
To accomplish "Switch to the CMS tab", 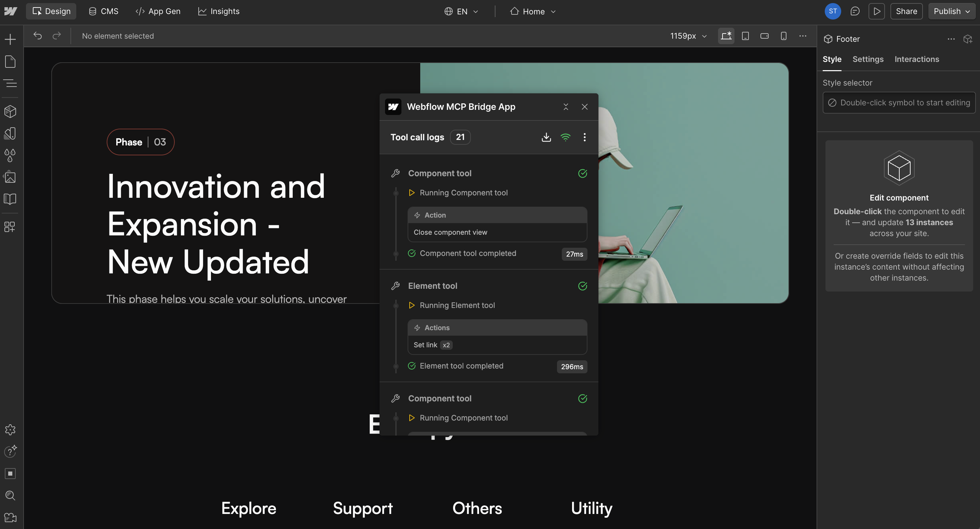I will pyautogui.click(x=103, y=11).
